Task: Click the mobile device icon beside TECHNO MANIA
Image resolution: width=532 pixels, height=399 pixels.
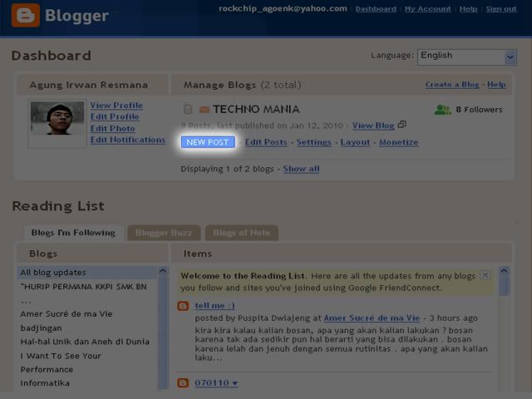Action: coord(188,109)
